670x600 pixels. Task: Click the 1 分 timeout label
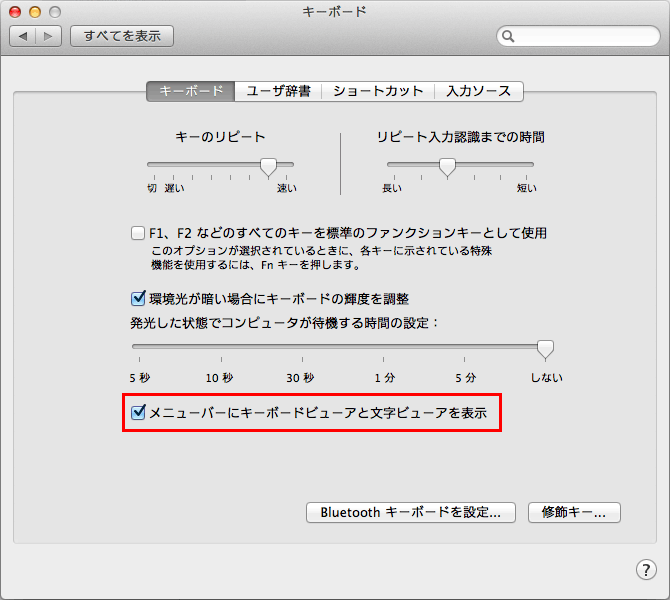click(385, 378)
